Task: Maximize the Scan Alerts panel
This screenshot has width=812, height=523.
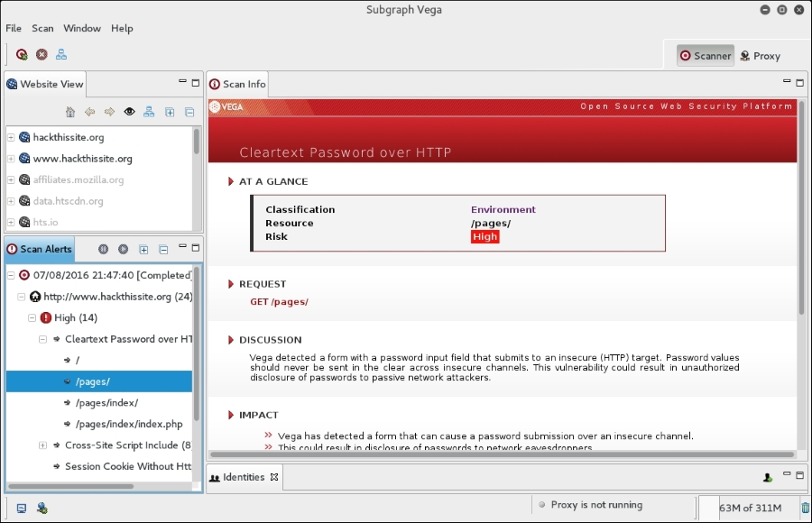Action: tap(195, 248)
